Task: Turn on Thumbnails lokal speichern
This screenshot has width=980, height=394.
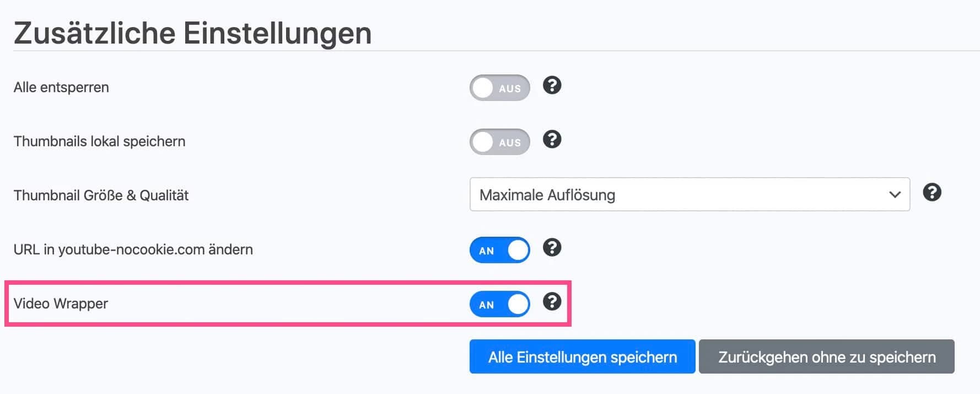Action: [x=499, y=142]
